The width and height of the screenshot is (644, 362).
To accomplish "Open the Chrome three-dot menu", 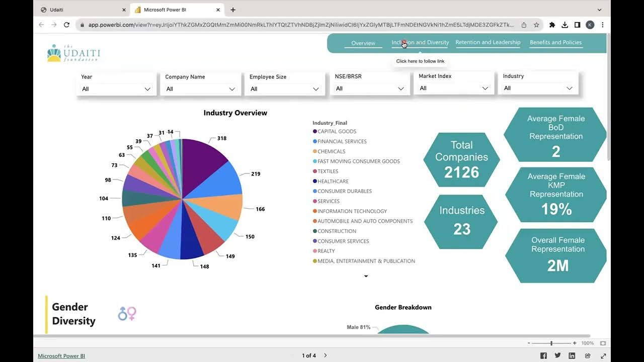I will pyautogui.click(x=602, y=25).
